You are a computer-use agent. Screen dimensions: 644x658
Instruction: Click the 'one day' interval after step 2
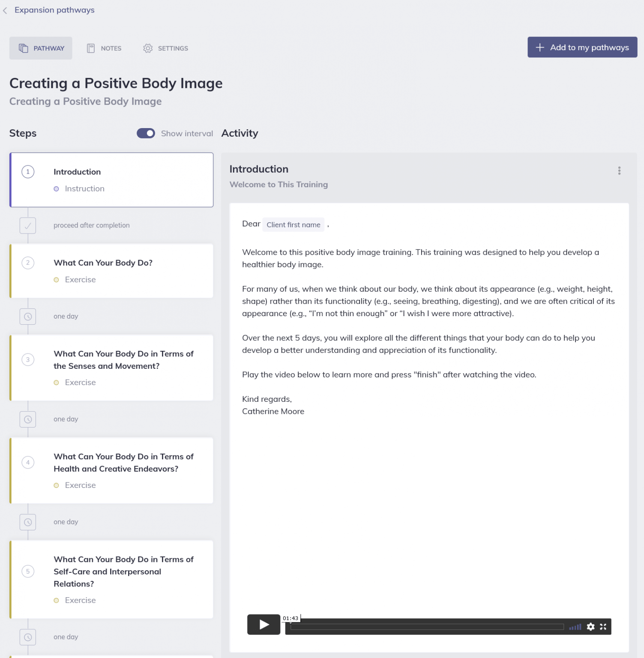coord(65,316)
